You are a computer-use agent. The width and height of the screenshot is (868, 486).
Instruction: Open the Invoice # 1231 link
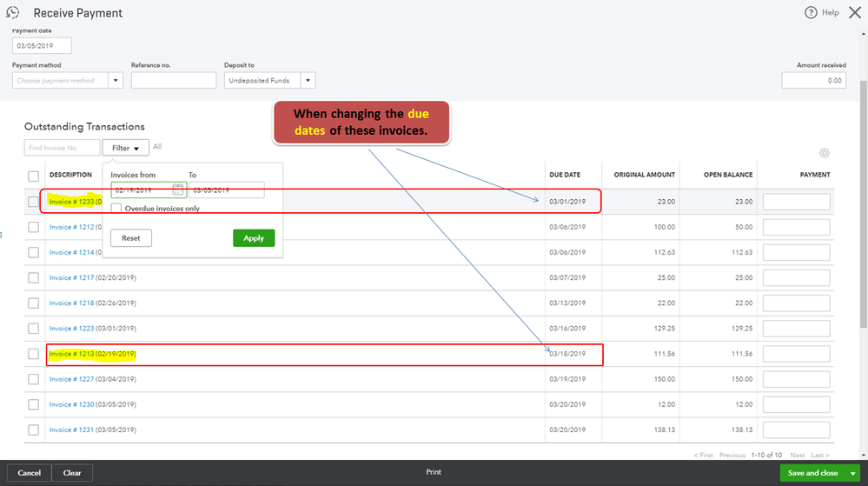pyautogui.click(x=71, y=430)
